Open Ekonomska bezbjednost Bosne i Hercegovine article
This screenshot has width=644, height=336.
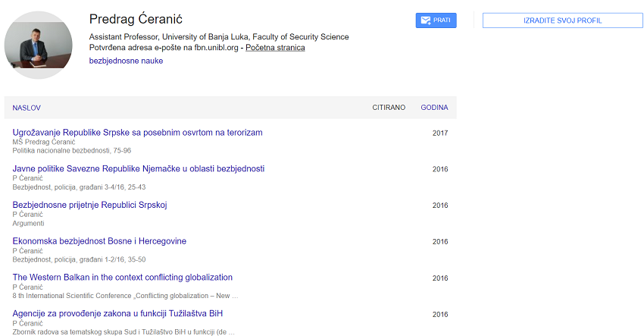[99, 241]
